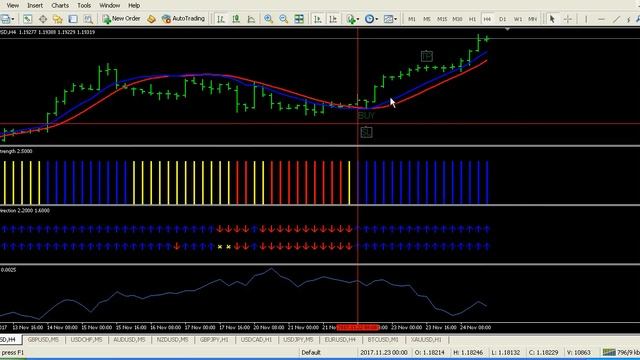Switch to the BTCUSD,M1 chart tab

pyautogui.click(x=383, y=340)
